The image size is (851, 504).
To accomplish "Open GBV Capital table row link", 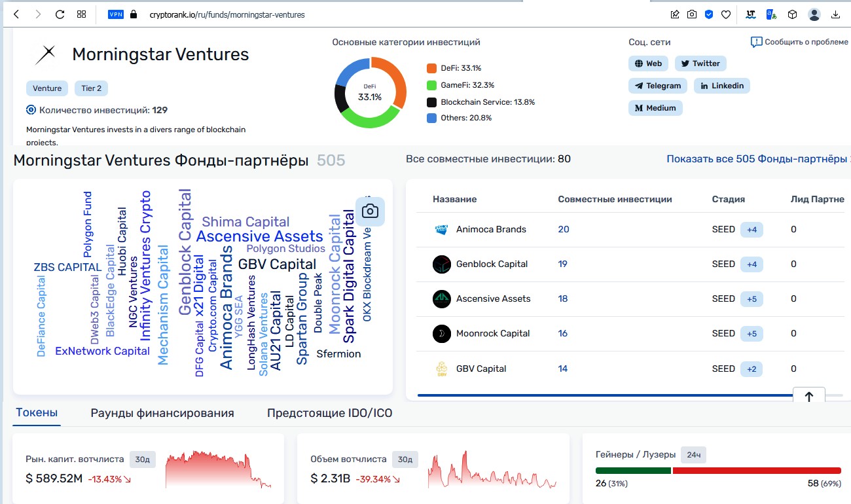I will point(481,369).
